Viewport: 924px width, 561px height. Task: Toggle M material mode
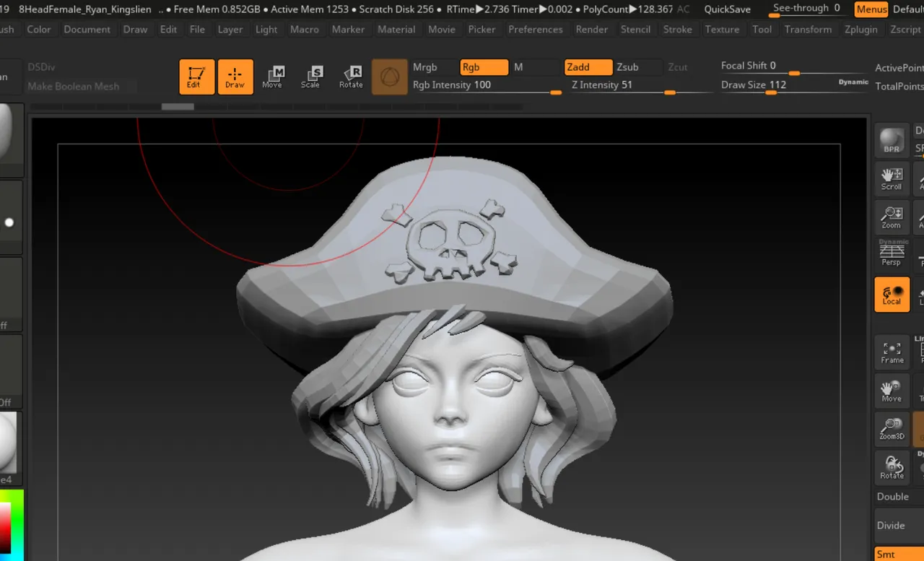(x=535, y=67)
